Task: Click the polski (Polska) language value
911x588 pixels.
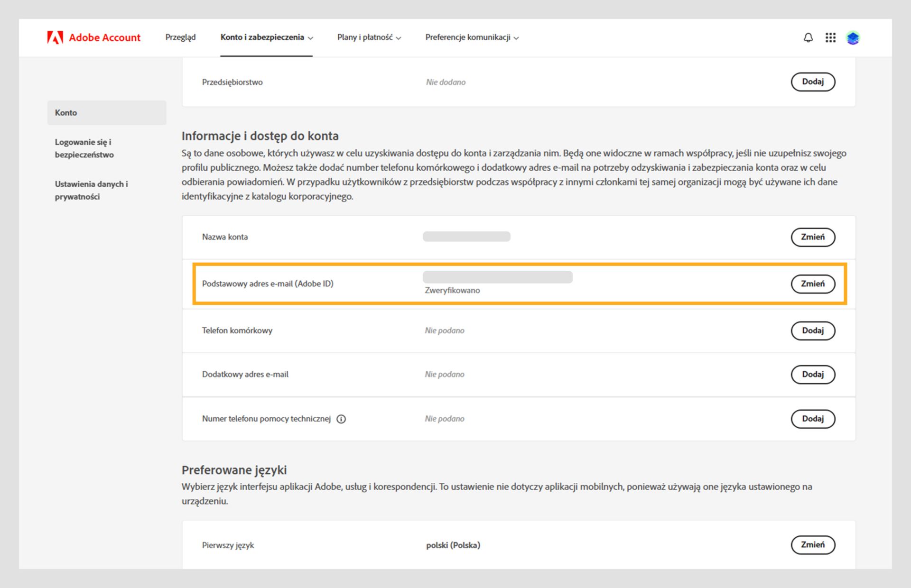Action: click(x=453, y=545)
